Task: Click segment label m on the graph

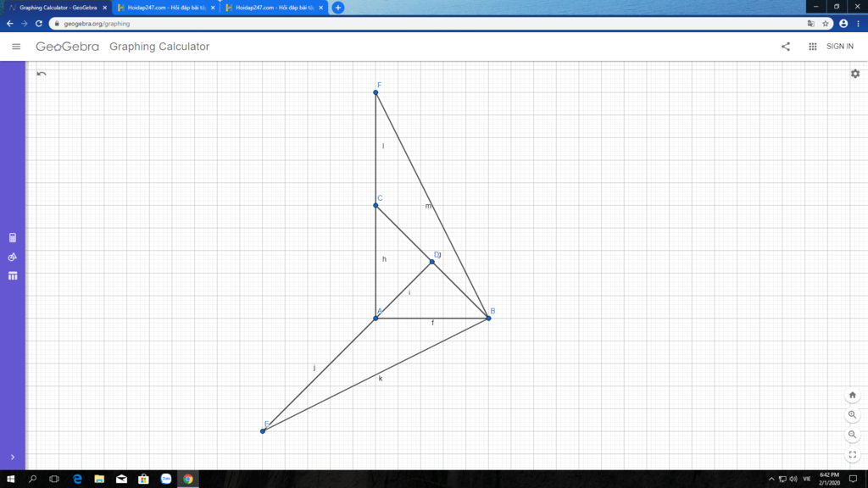Action: [x=428, y=206]
